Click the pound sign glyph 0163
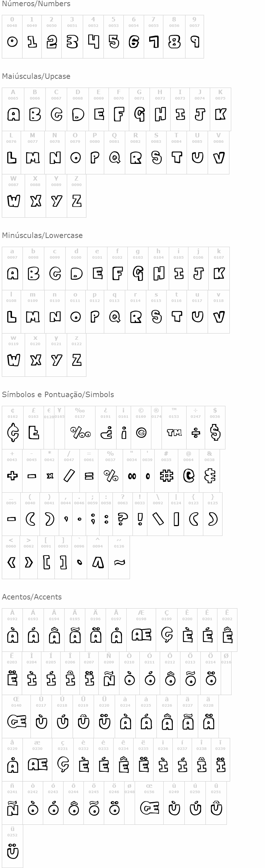The image size is (265, 868). (33, 428)
